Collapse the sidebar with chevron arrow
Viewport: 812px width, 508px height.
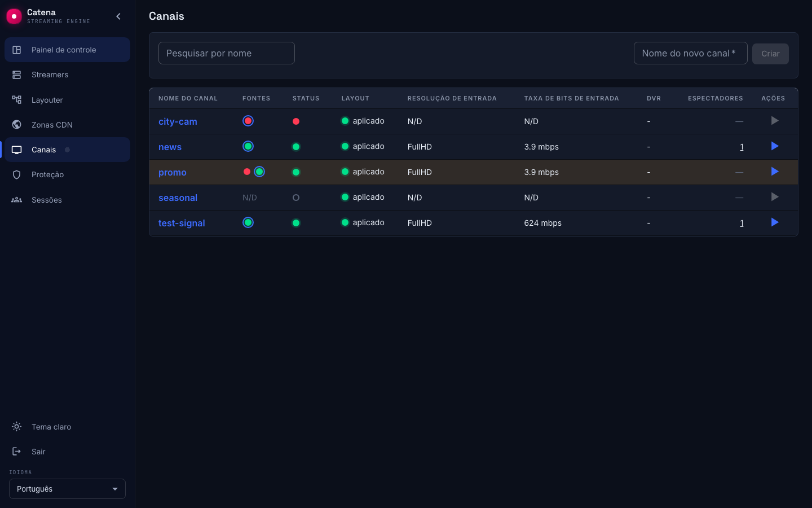[118, 16]
